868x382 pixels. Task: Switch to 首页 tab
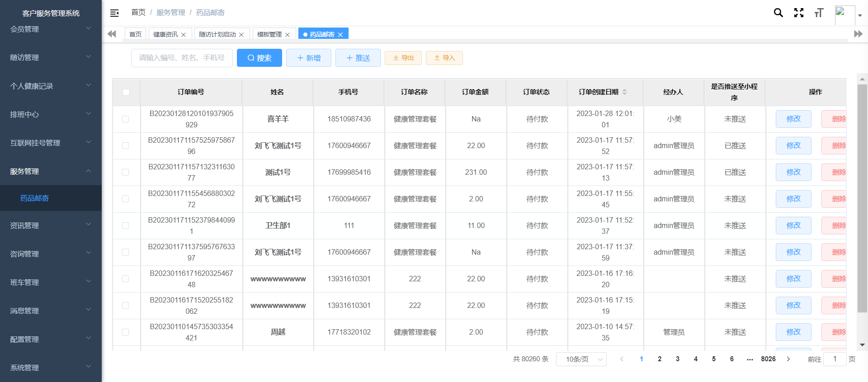(x=135, y=34)
